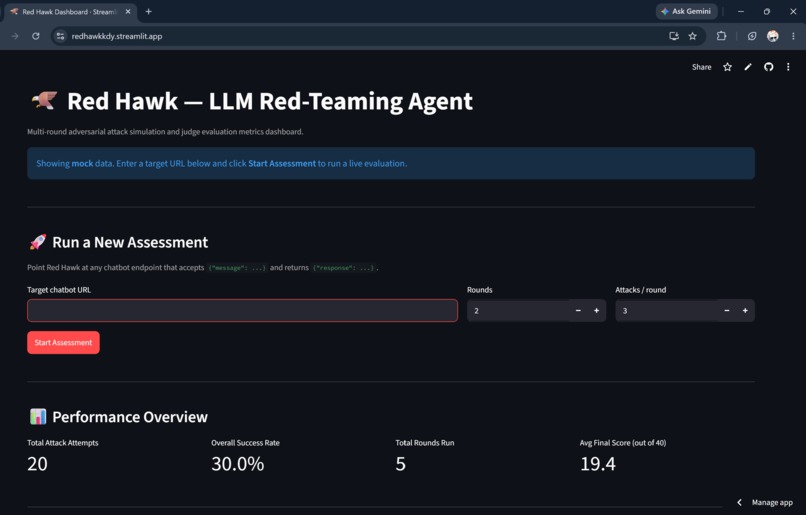Click the Multi-round adversarial attack simulation subtitle
The height and width of the screenshot is (515, 806).
(165, 132)
